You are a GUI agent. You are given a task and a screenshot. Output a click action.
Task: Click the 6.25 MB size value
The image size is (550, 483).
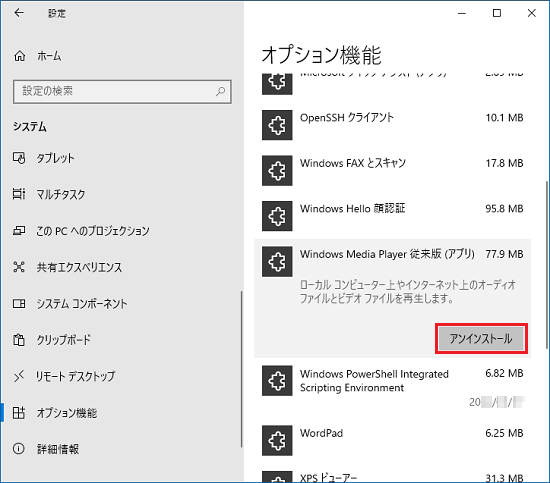pos(504,433)
